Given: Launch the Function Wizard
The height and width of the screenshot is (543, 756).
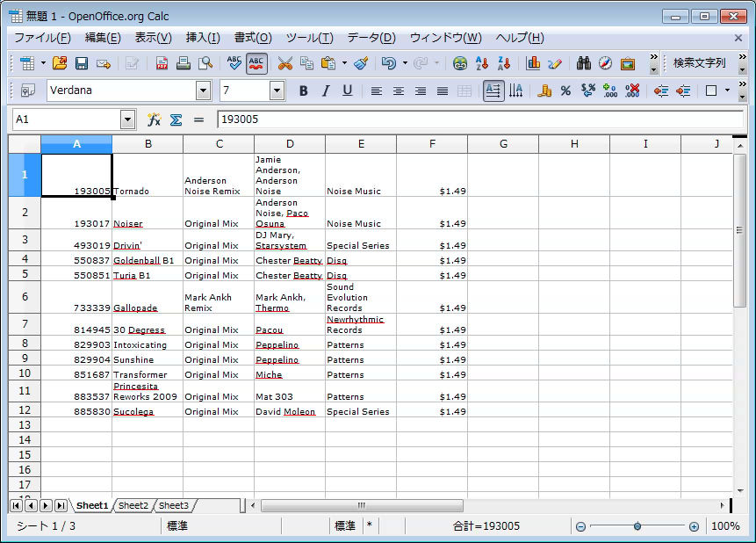Looking at the screenshot, I should pyautogui.click(x=154, y=119).
